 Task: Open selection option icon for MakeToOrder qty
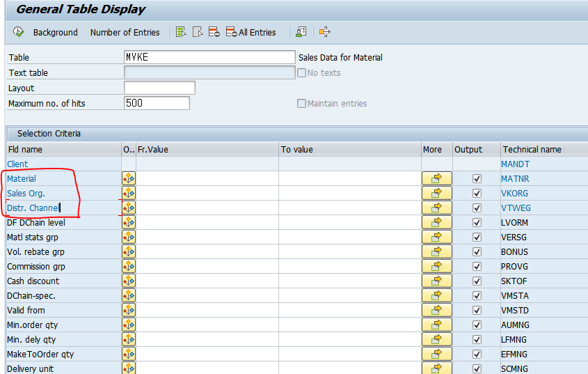129,354
